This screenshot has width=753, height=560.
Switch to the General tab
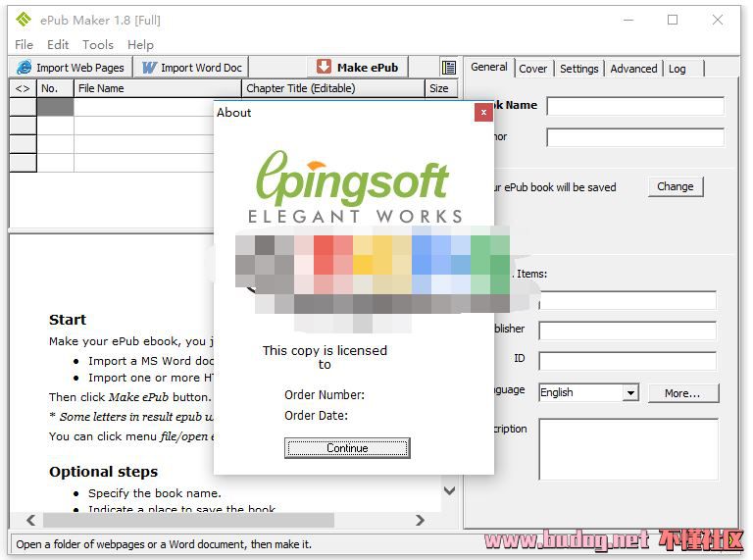[x=489, y=68]
